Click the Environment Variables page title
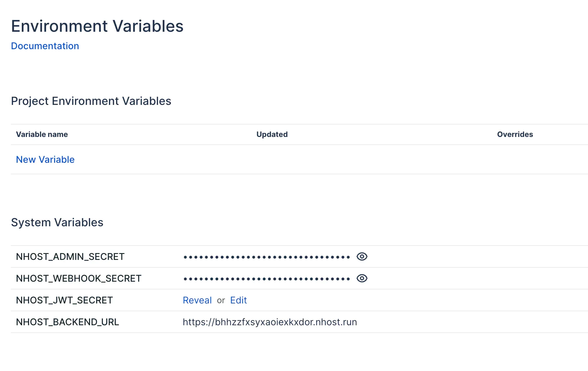588x371 pixels. pyautogui.click(x=97, y=26)
